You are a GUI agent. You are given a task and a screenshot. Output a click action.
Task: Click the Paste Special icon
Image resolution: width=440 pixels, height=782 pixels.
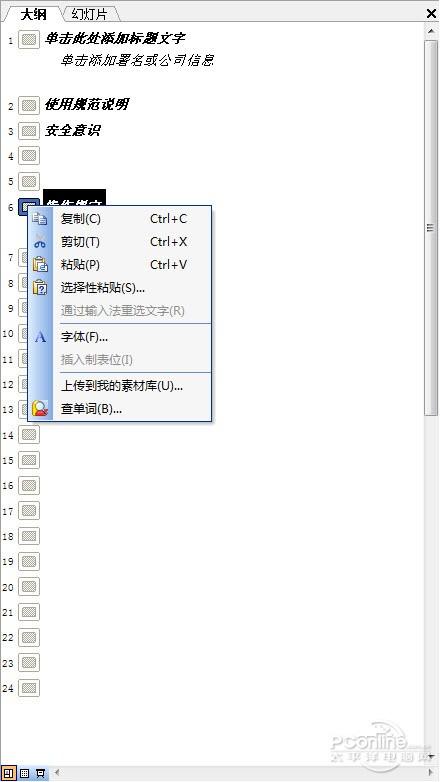click(40, 288)
